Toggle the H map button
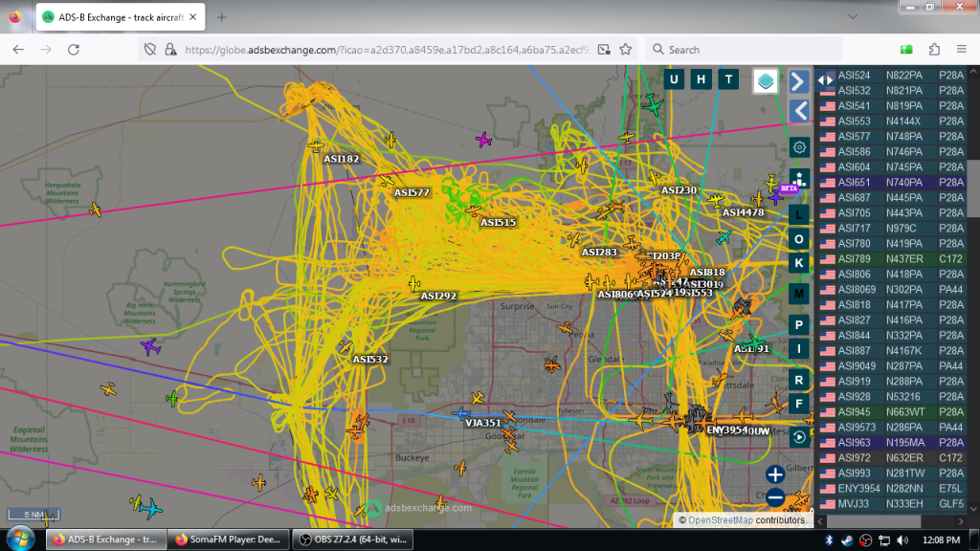This screenshot has width=980, height=551. pyautogui.click(x=701, y=79)
